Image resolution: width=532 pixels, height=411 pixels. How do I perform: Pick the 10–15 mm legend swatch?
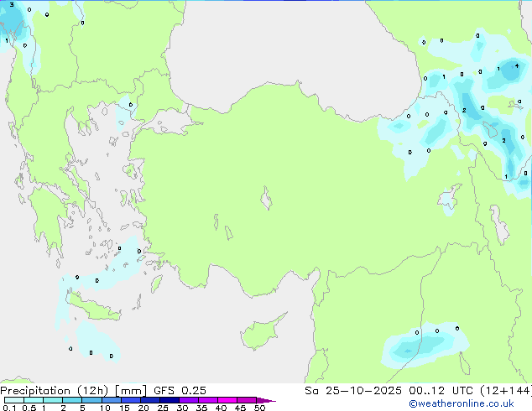(112, 400)
